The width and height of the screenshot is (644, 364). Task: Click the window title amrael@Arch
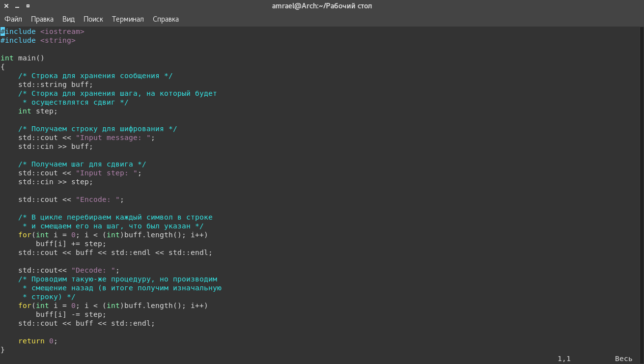[322, 6]
